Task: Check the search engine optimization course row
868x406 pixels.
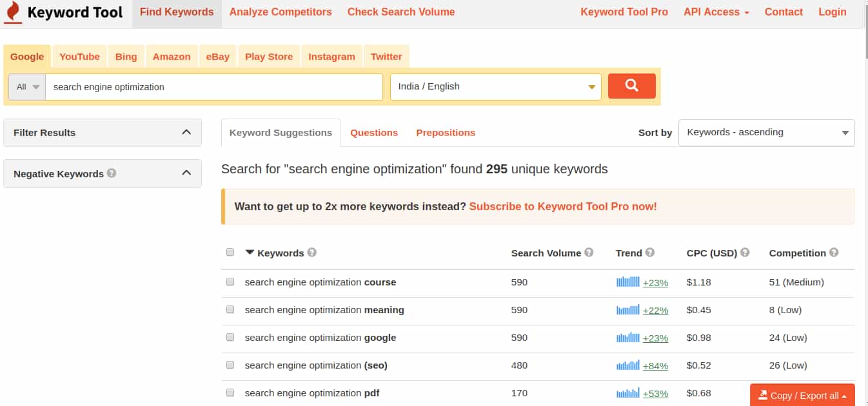Action: pyautogui.click(x=230, y=282)
